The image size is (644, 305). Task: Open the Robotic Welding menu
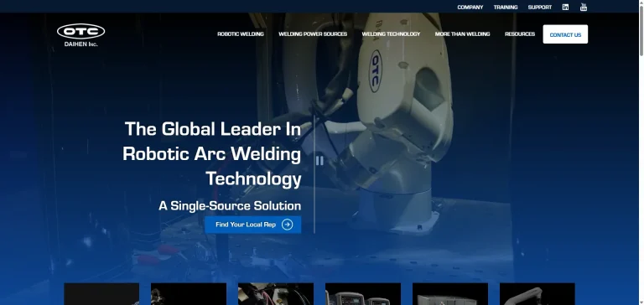pyautogui.click(x=241, y=34)
